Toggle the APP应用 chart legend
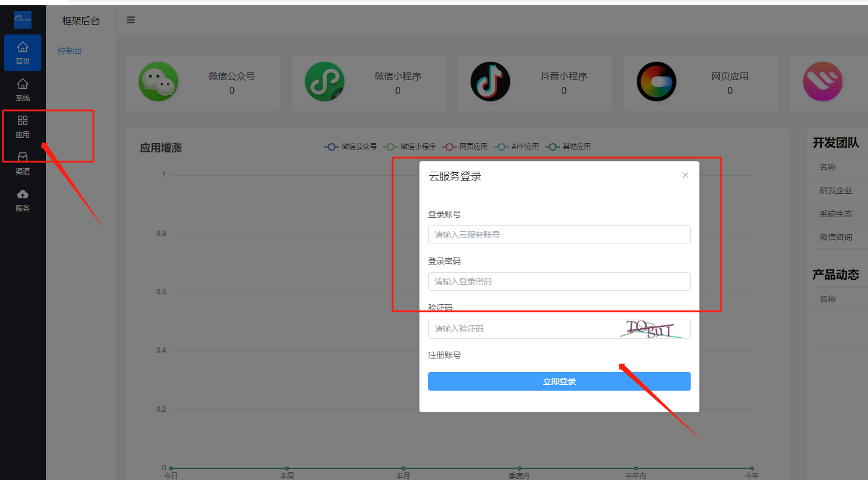 [x=517, y=147]
